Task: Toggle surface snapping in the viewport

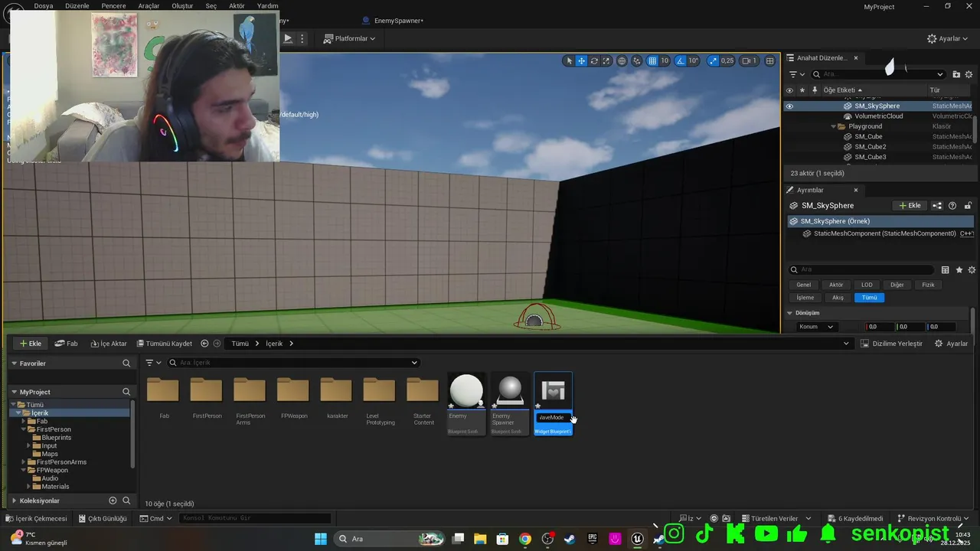Action: pyautogui.click(x=636, y=60)
